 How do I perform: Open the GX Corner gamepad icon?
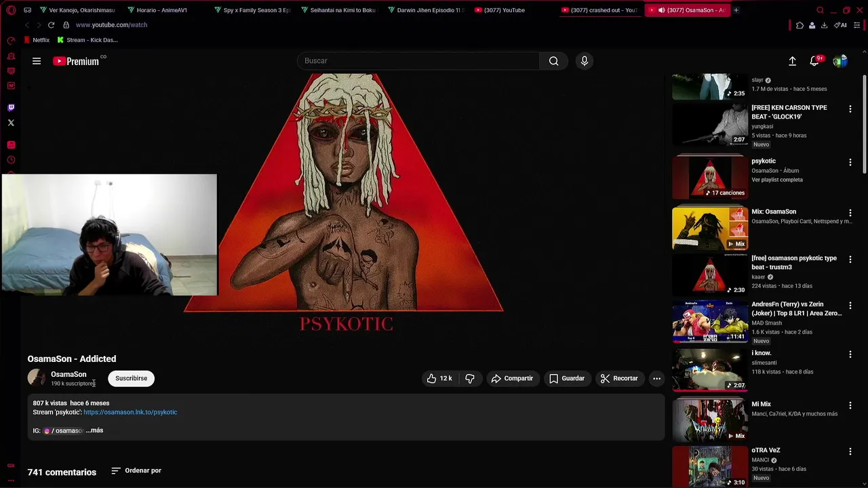[27, 10]
